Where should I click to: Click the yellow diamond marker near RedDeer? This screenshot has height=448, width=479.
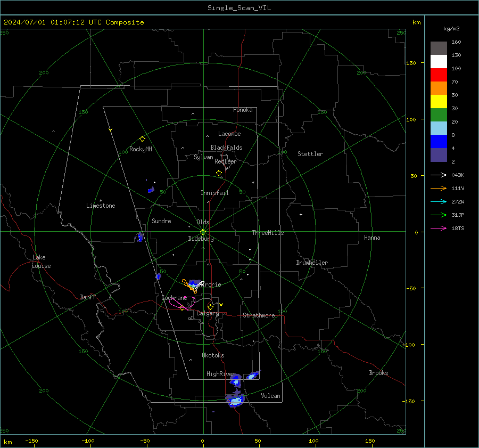coord(219,173)
